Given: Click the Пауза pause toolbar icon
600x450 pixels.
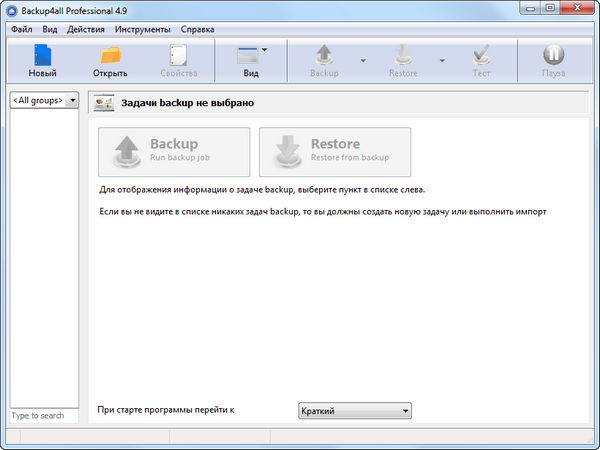Looking at the screenshot, I should [554, 55].
